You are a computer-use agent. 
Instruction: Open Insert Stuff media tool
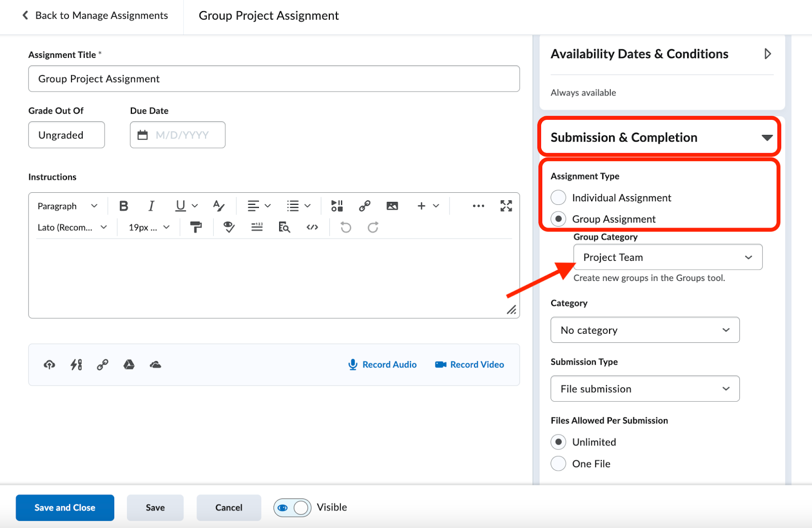tap(337, 206)
